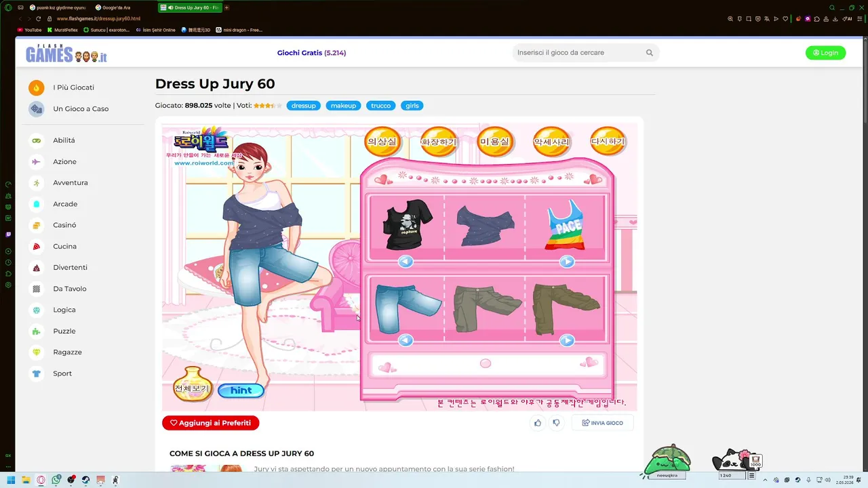The width and height of the screenshot is (868, 488).
Task: Open the 의상실 clothing tab in game
Action: pos(382,142)
